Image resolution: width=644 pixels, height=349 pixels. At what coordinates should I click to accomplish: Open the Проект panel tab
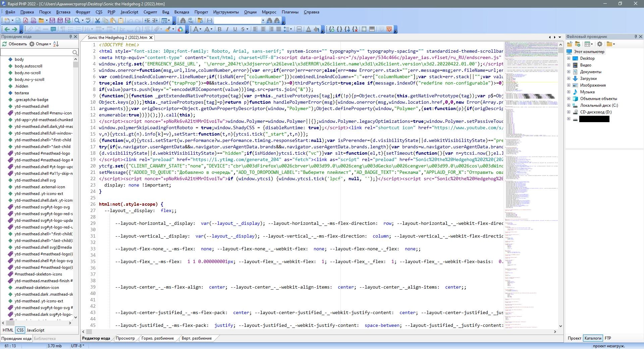[x=574, y=338]
